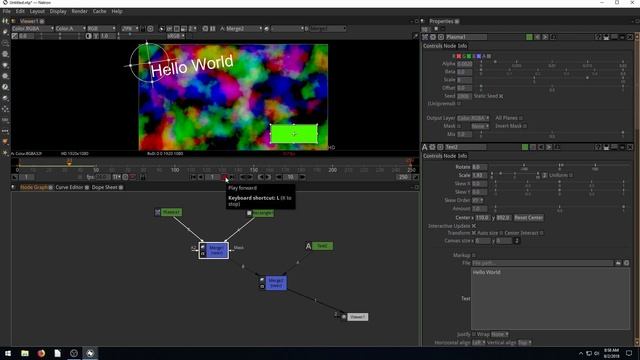Select the Merge2 node in node graph
The width and height of the screenshot is (640, 360).
273,283
